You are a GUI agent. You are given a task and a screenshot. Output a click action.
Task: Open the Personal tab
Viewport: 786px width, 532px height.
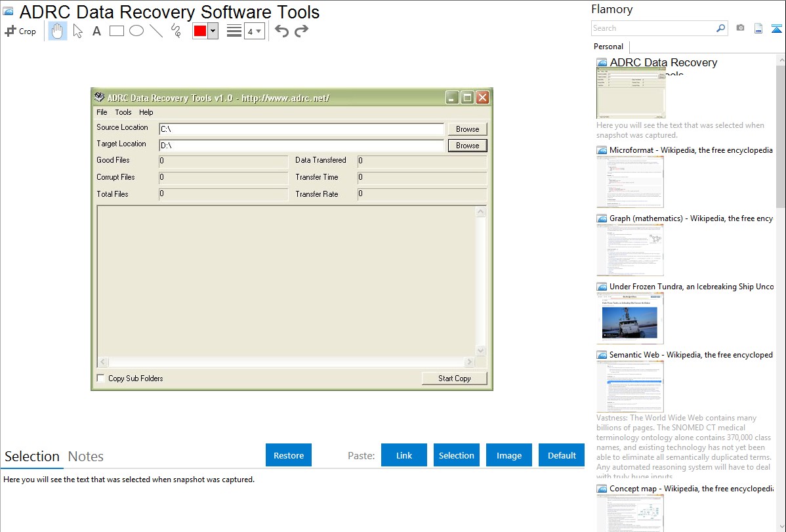608,47
